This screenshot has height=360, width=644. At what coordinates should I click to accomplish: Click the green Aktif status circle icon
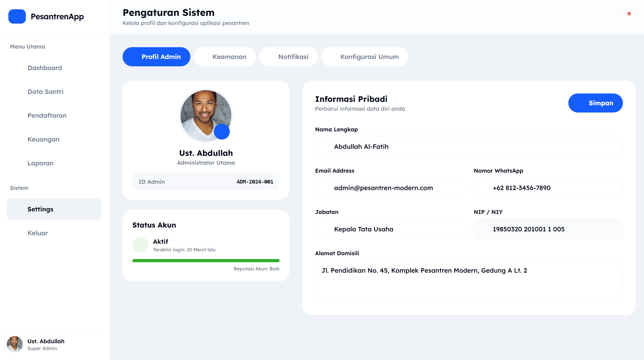140,245
